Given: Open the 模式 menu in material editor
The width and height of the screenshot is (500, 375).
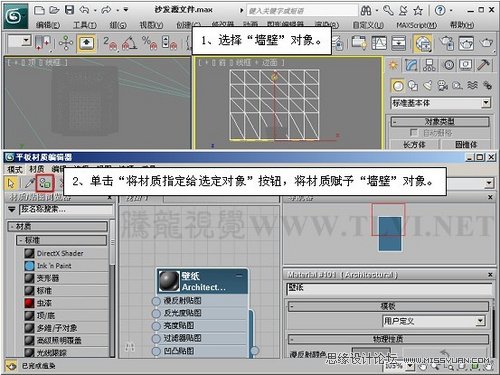Looking at the screenshot, I should click(x=15, y=169).
